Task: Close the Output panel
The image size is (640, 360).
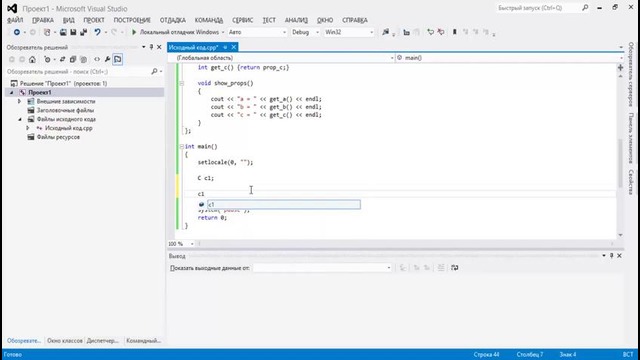Action: point(619,256)
